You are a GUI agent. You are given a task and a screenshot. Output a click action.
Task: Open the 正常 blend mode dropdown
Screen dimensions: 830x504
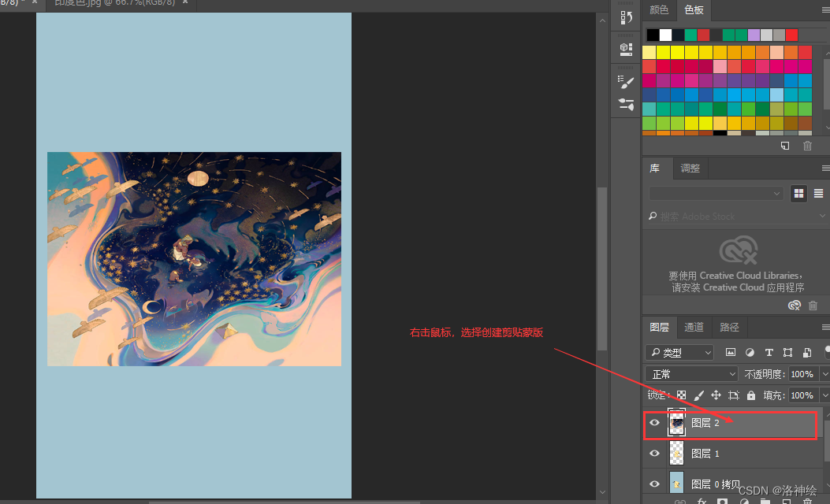pyautogui.click(x=691, y=374)
